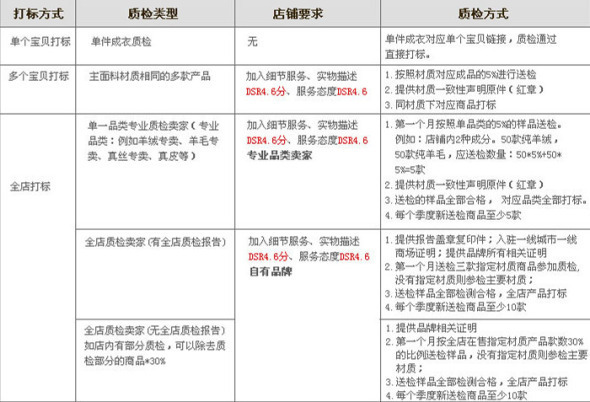Click 单件成衣对应单个宝贝链接 description text
The height and width of the screenshot is (402, 590).
pos(470,47)
